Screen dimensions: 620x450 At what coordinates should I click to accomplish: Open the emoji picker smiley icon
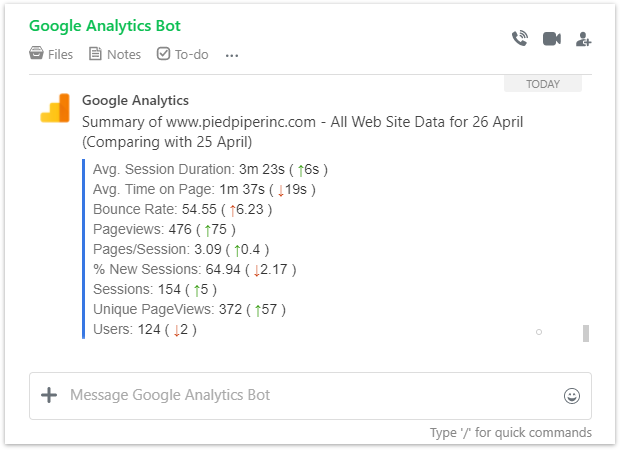coord(571,396)
